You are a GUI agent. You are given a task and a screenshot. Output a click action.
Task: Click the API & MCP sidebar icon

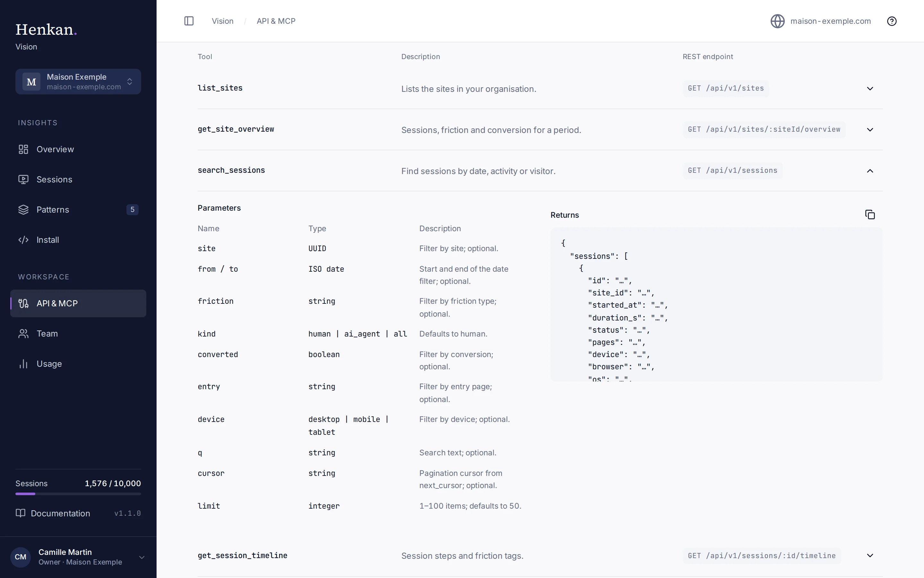coord(23,303)
